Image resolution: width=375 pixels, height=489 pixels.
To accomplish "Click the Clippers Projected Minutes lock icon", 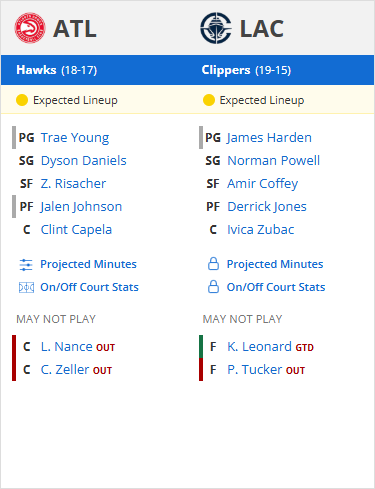I will pyautogui.click(x=213, y=264).
